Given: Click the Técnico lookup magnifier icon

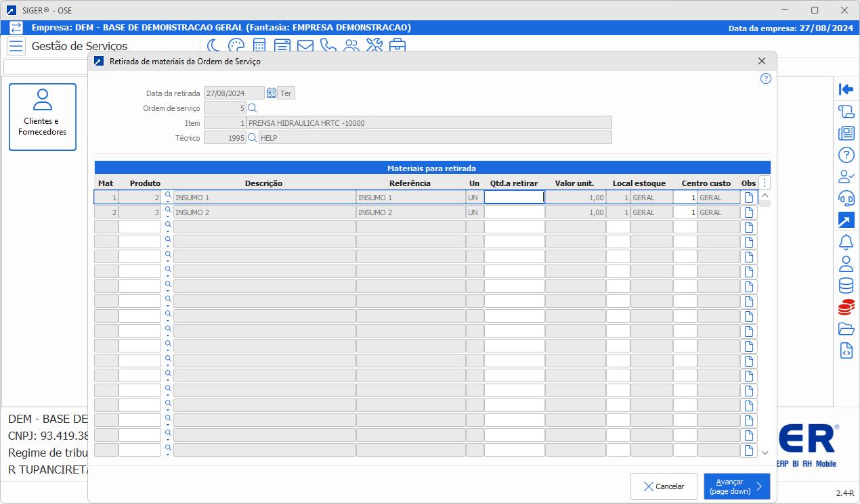Looking at the screenshot, I should click(253, 138).
